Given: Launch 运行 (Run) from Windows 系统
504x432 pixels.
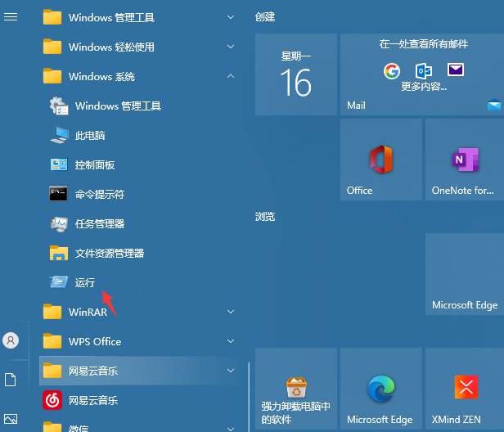Looking at the screenshot, I should [x=84, y=282].
